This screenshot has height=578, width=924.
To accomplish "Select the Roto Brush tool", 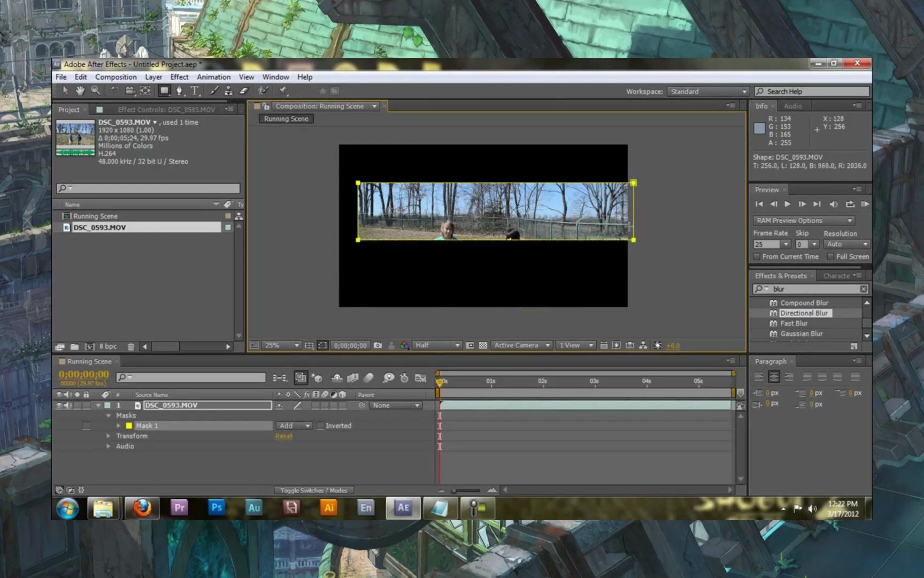I will tap(263, 91).
